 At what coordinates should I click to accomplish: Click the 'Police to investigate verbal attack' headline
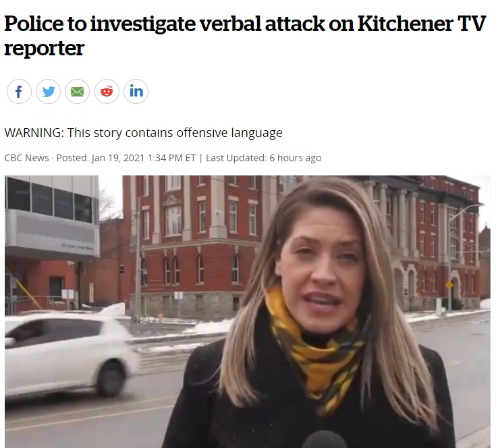click(x=165, y=24)
